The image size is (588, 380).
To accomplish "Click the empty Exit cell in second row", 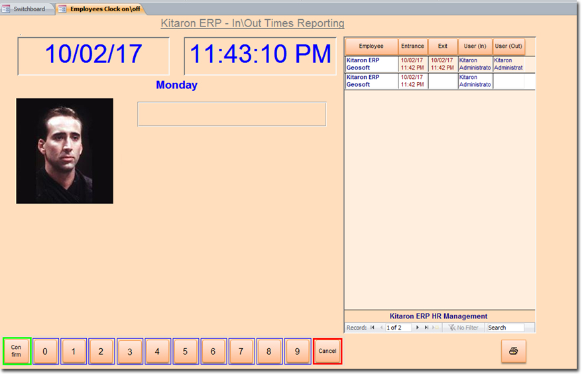I will [443, 81].
